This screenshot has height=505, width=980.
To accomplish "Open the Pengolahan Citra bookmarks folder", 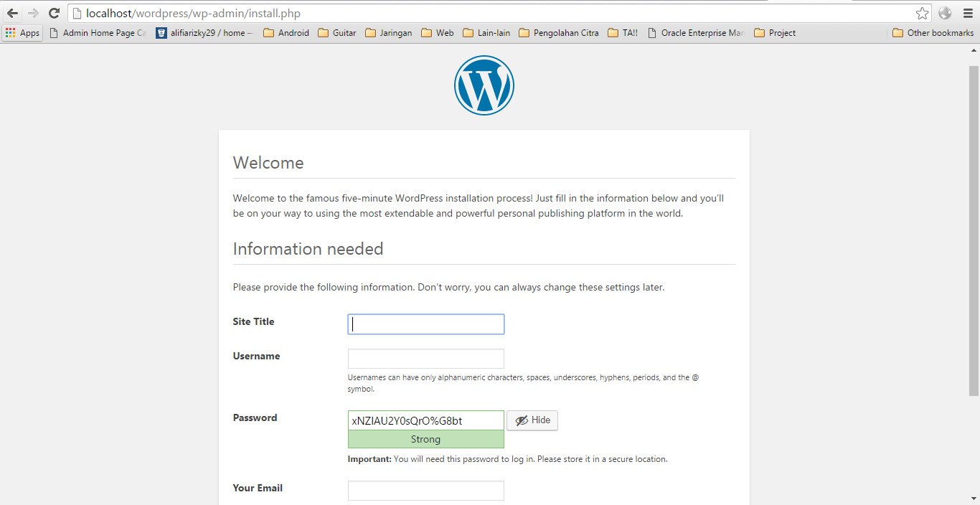I will click(559, 33).
